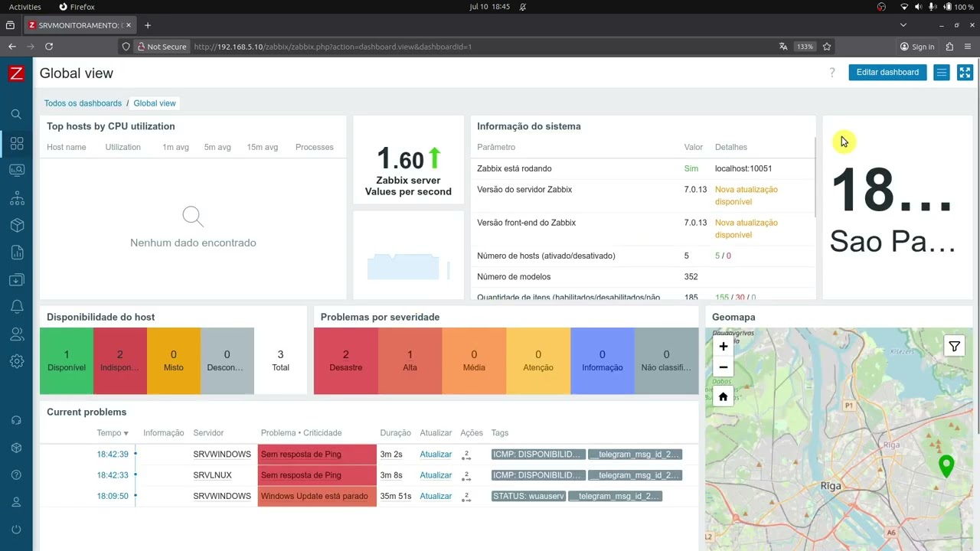980x551 pixels.
Task: Click the Zabbix logo in the sidebar
Action: tap(16, 73)
